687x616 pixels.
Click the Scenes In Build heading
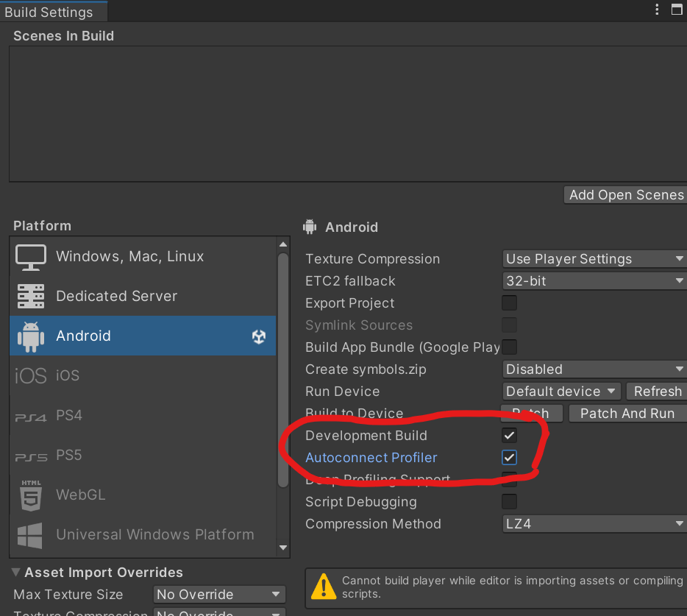(x=63, y=36)
